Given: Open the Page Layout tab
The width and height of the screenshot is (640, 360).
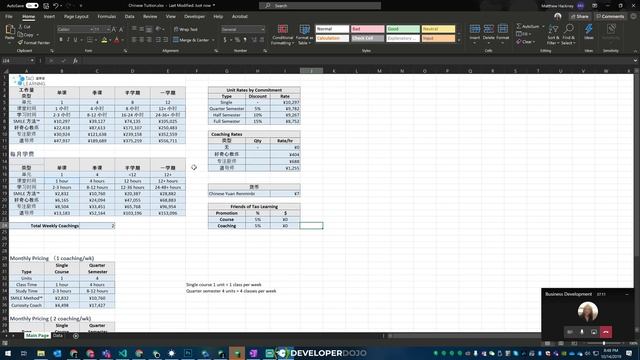Looking at the screenshot, I should click(76, 16).
